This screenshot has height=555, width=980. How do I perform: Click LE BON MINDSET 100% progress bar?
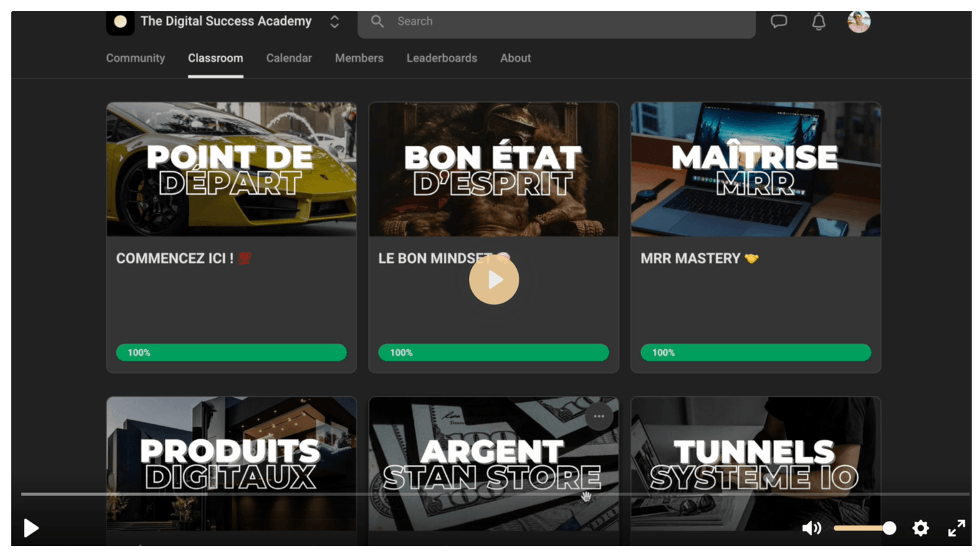pos(494,352)
